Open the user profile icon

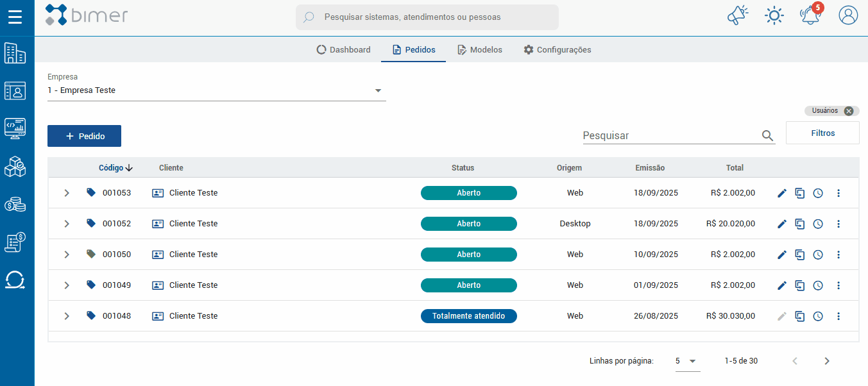coord(848,15)
